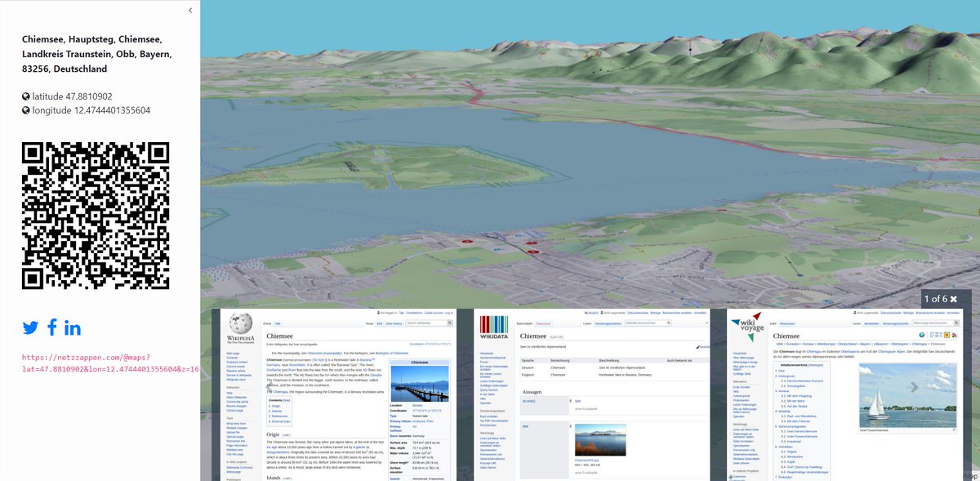Click the location QR code

click(x=96, y=216)
